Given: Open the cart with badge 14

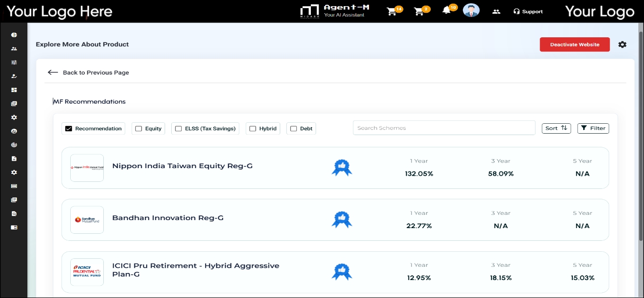Looking at the screenshot, I should tap(394, 11).
